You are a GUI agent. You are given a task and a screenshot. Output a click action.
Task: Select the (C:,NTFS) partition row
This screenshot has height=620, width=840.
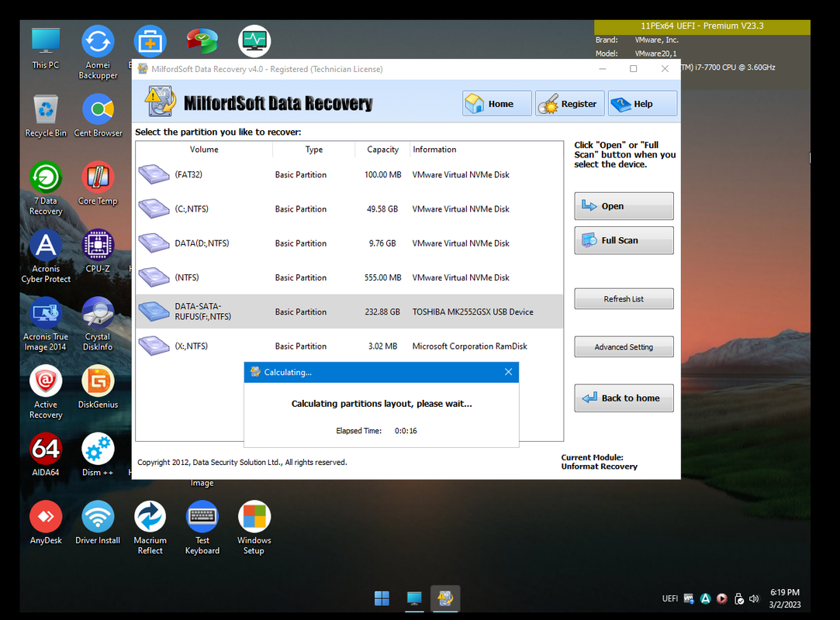point(349,208)
